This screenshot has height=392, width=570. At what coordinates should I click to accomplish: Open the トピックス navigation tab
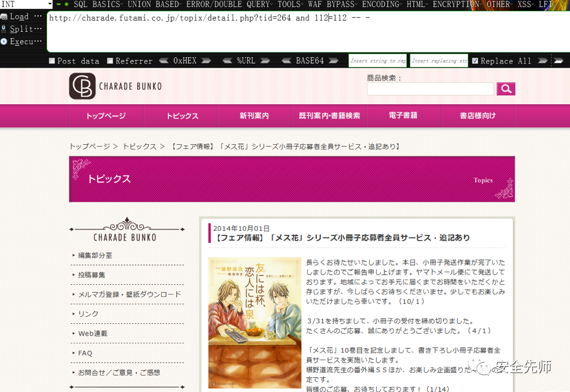pos(181,116)
